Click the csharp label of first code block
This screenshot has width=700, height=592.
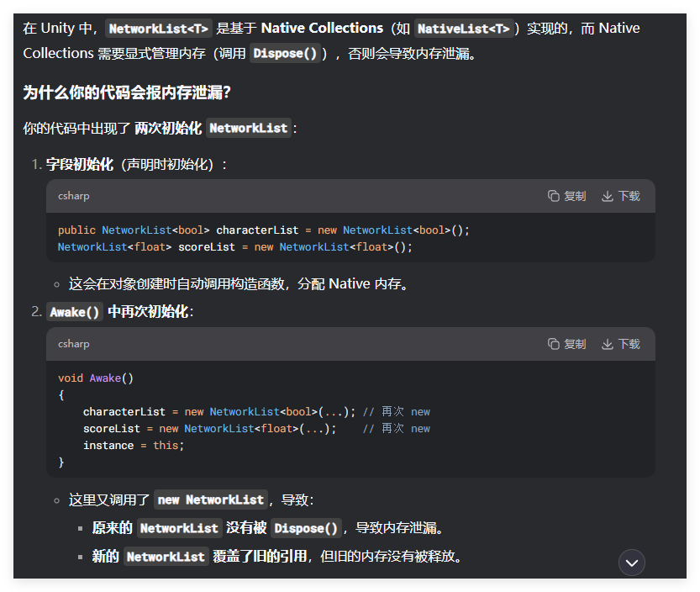(x=74, y=196)
